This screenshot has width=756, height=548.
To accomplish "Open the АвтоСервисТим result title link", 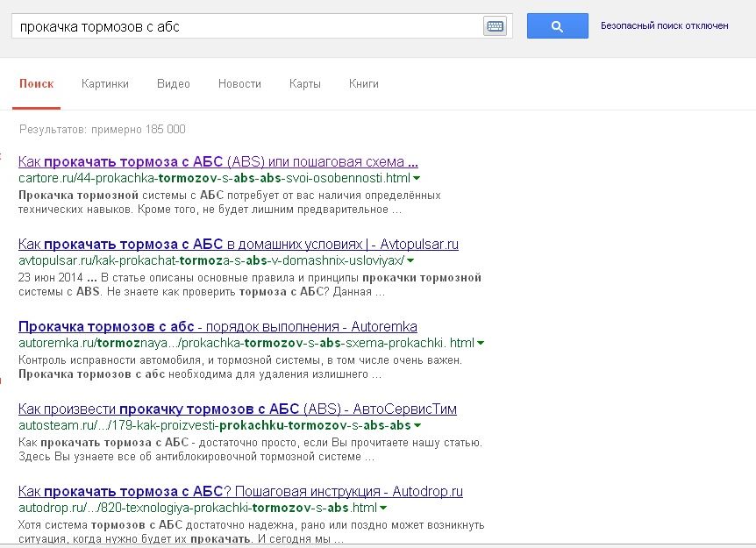I will pyautogui.click(x=237, y=409).
